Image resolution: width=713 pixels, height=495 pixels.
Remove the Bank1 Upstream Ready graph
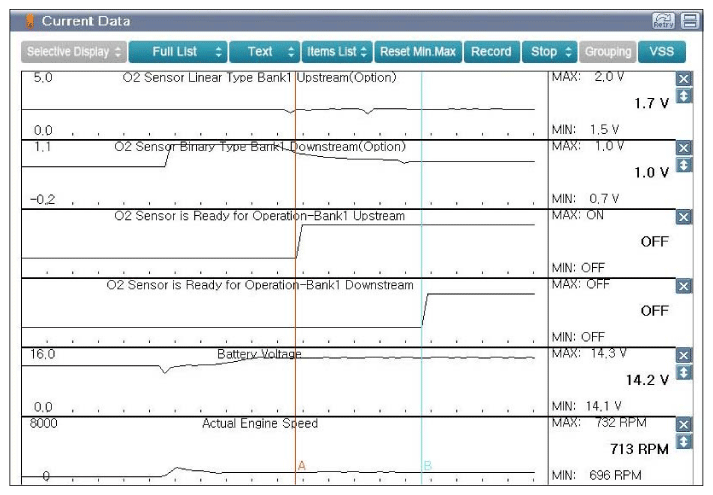[x=684, y=217]
